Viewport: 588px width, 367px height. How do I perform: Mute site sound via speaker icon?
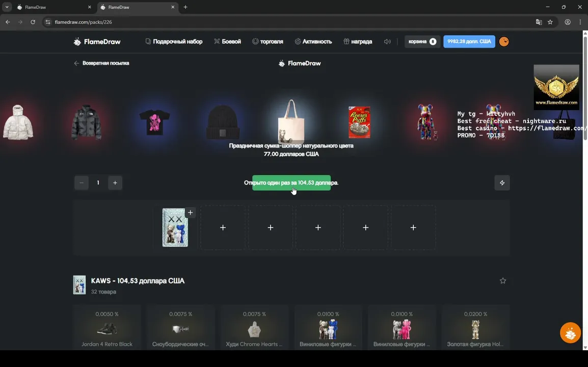pyautogui.click(x=387, y=42)
